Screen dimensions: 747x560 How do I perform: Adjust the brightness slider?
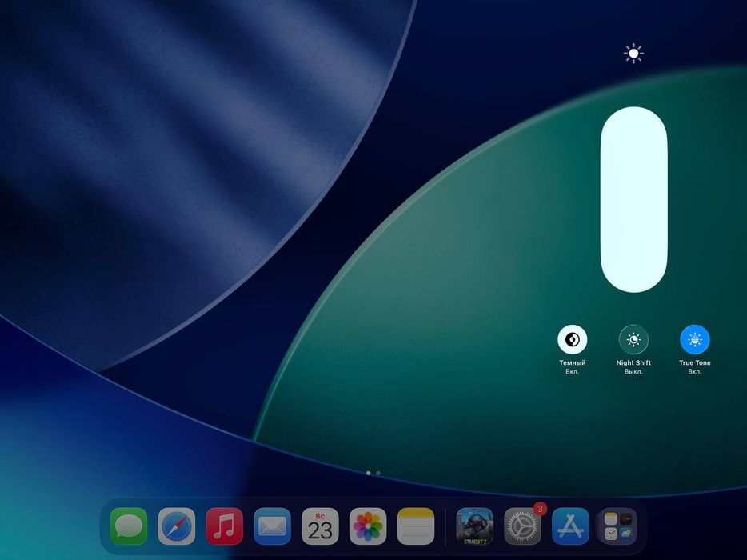point(633,199)
